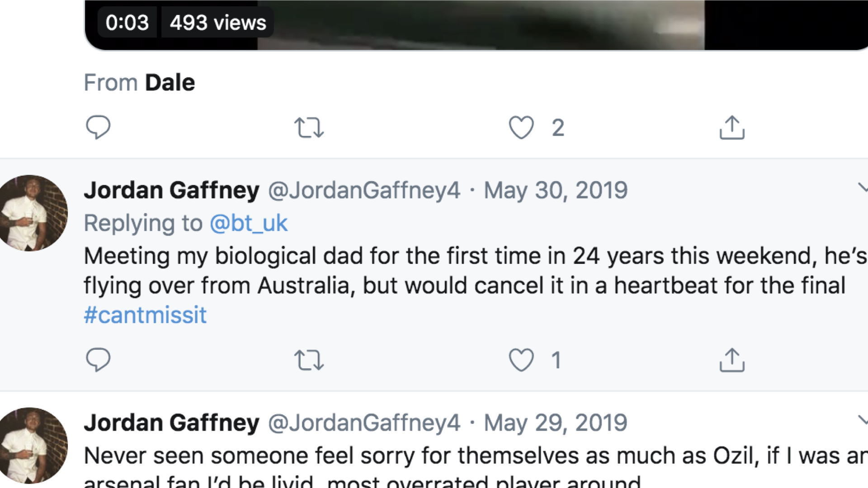Open the May 29 tweet profile picture
The width and height of the screenshot is (868, 488).
click(32, 446)
